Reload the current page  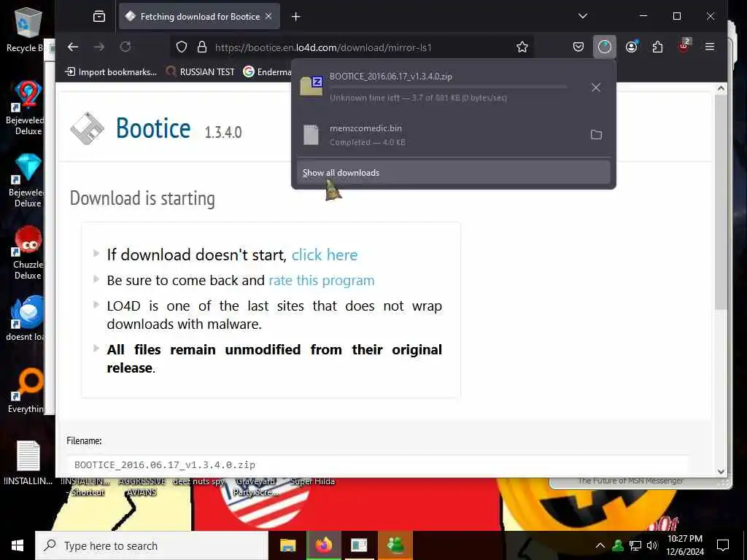tap(125, 47)
